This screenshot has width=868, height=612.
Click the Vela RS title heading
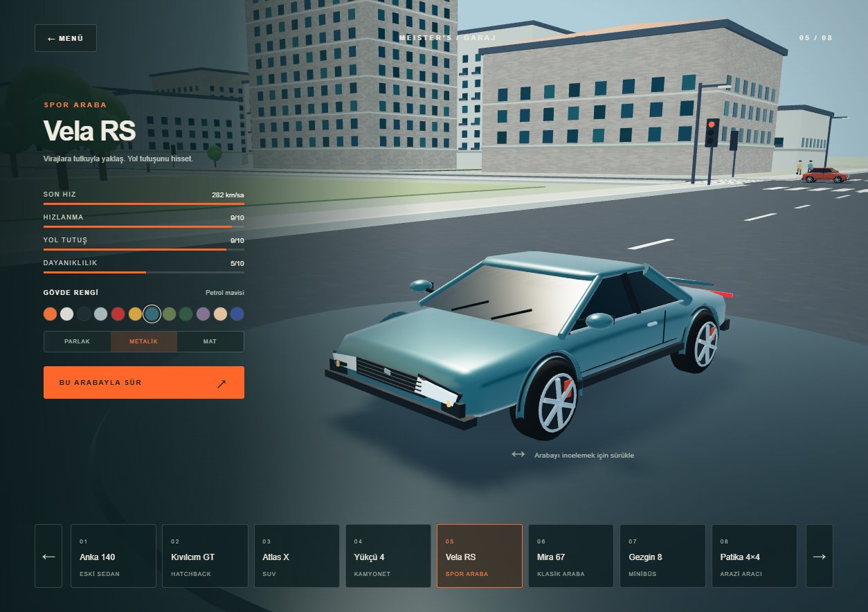click(x=89, y=131)
